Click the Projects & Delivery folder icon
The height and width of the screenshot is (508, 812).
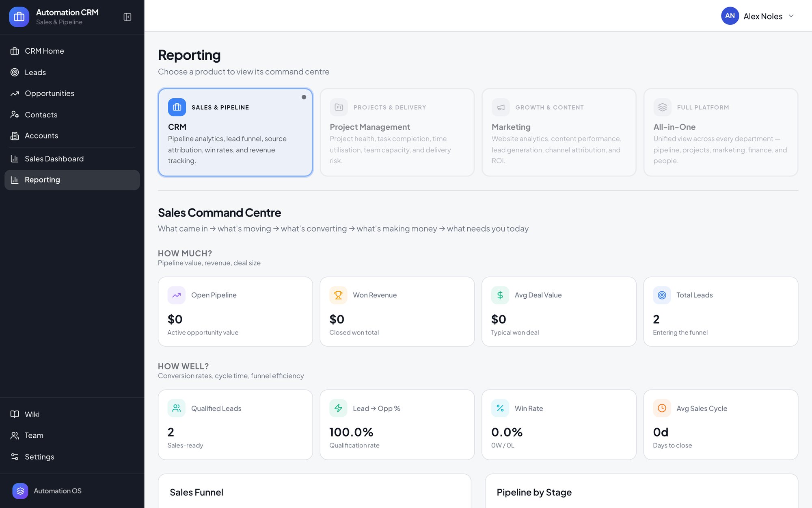coord(339,107)
